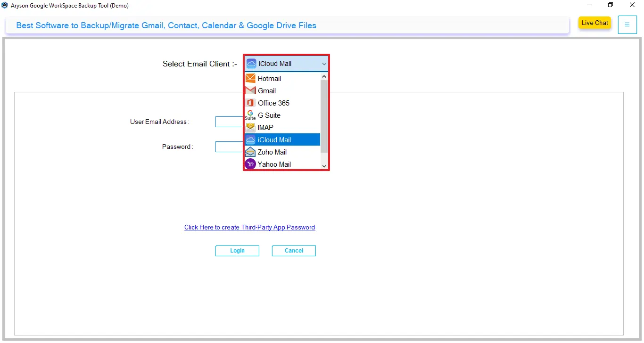Open the hamburger menu at top right

(627, 24)
